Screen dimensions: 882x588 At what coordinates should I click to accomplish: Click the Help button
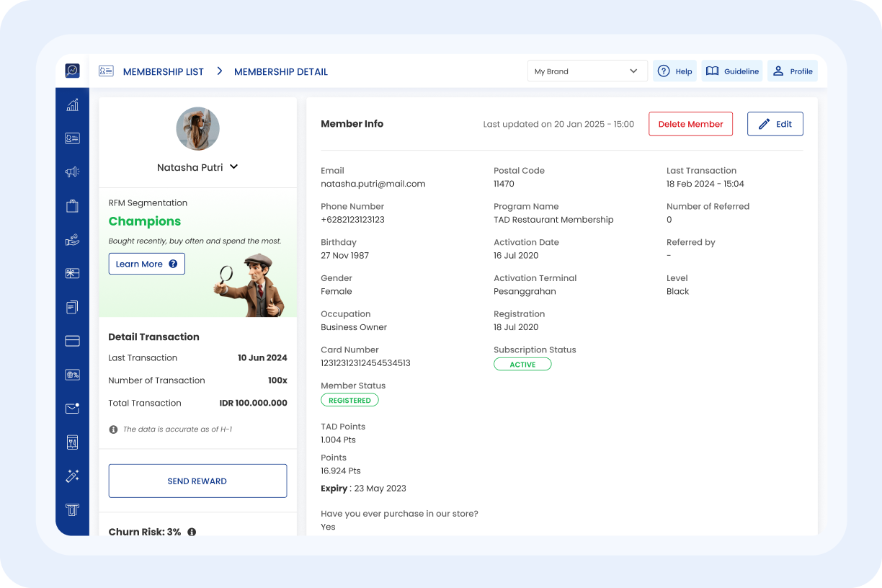(675, 71)
